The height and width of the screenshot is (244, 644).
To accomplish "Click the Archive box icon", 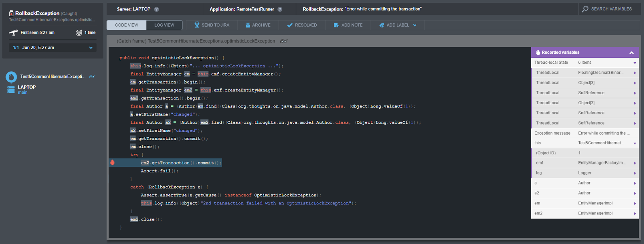I will pos(248,25).
